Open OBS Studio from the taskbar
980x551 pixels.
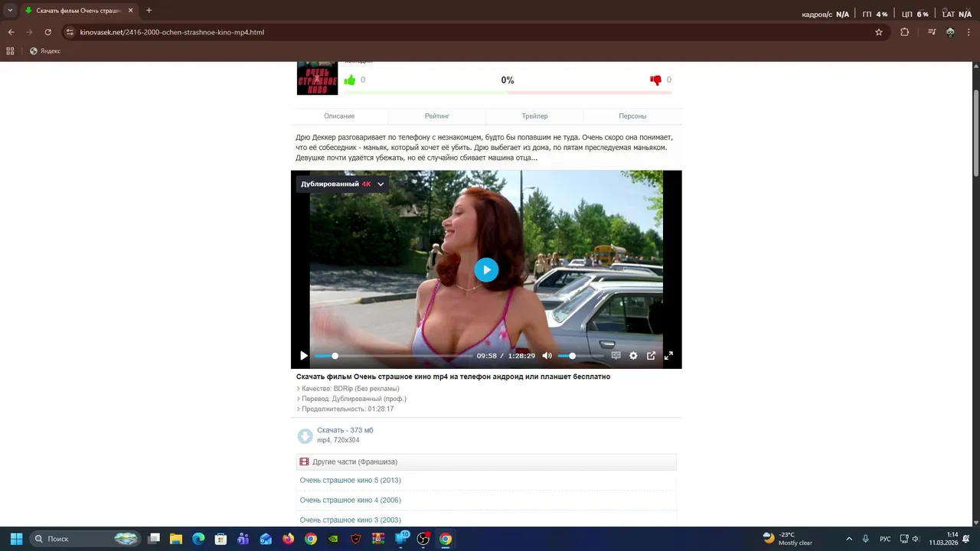coord(423,539)
